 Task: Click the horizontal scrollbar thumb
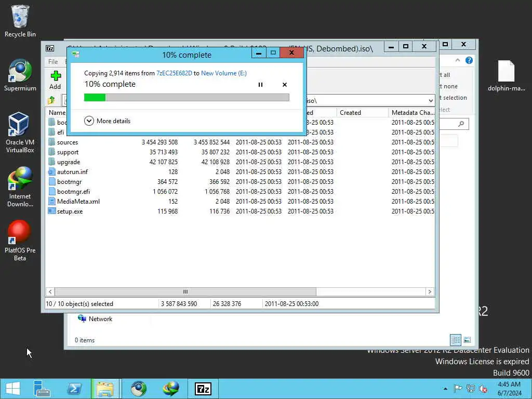point(185,292)
